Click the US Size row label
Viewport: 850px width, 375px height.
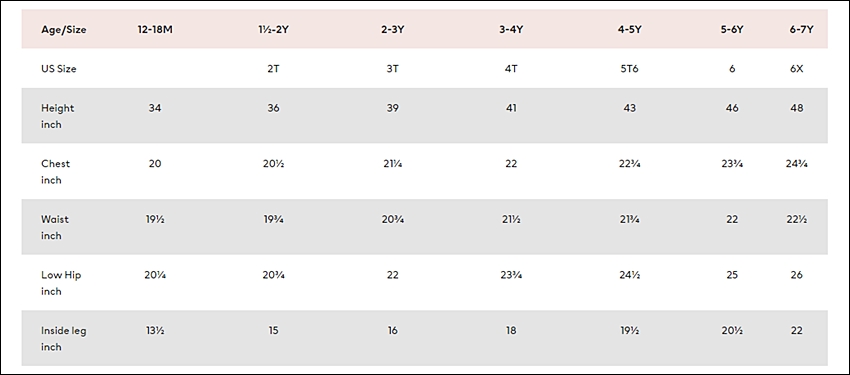click(x=59, y=69)
